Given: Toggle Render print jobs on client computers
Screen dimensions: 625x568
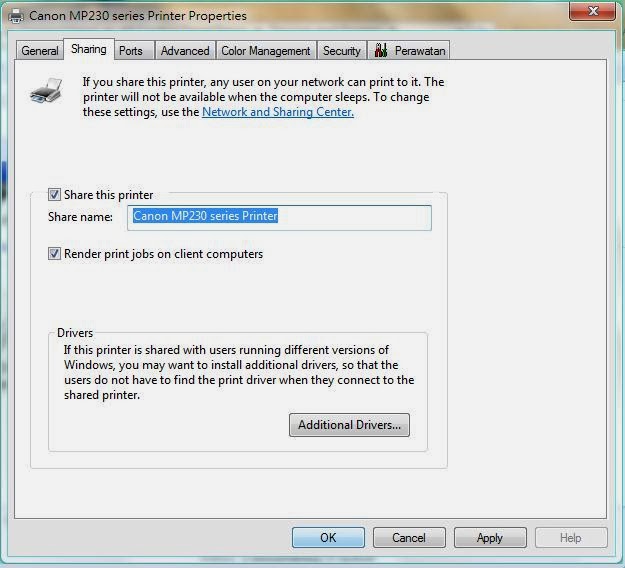Looking at the screenshot, I should pos(54,254).
